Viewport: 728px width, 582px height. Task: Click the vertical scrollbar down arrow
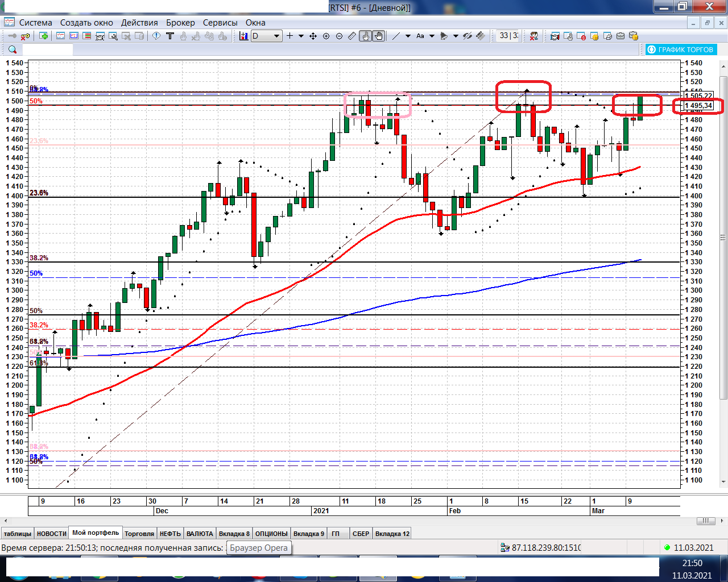(723, 483)
